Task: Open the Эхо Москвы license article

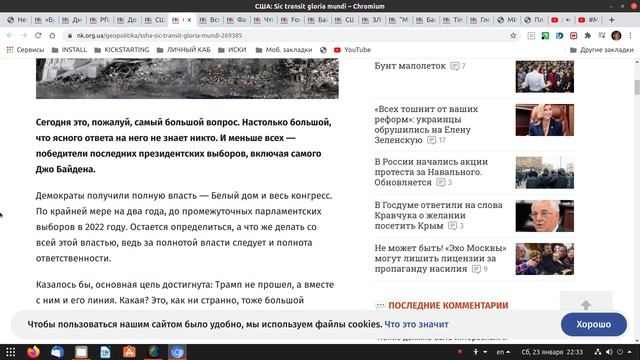Action: (440, 258)
